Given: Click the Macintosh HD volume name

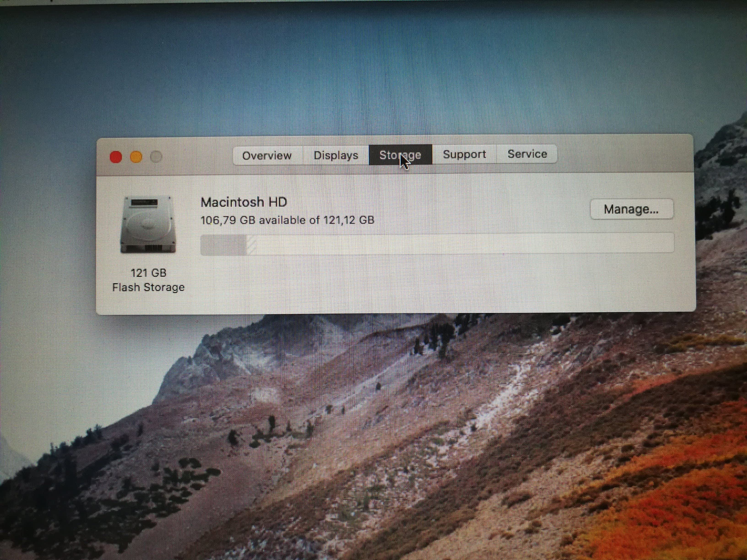Looking at the screenshot, I should coord(244,202).
